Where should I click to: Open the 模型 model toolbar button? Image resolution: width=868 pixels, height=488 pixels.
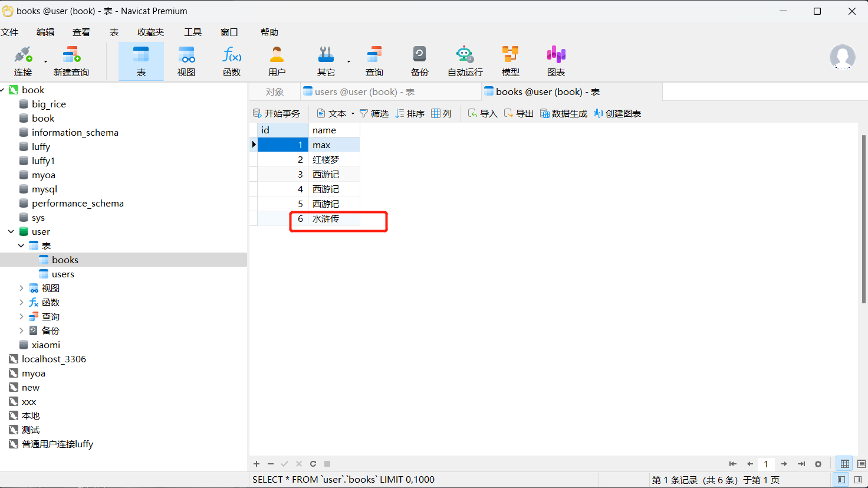[x=511, y=61]
